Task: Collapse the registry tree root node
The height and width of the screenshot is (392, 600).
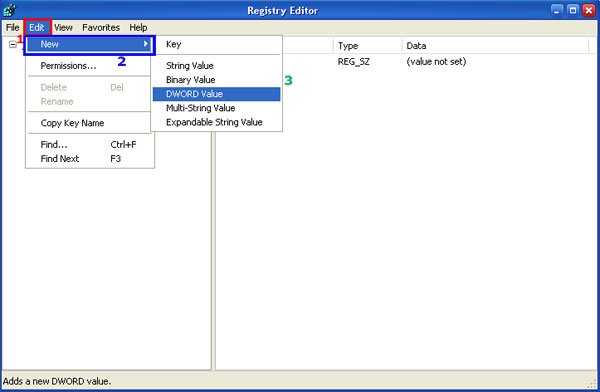Action: [x=13, y=44]
